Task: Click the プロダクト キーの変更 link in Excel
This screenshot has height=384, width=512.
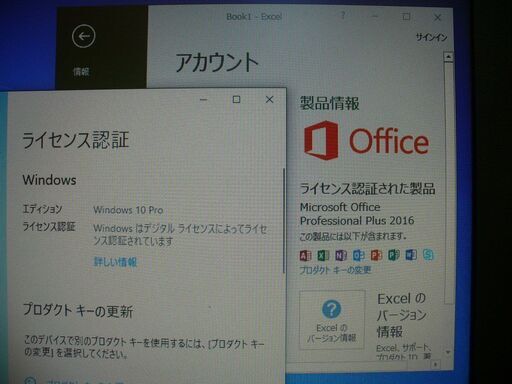Action: [335, 270]
